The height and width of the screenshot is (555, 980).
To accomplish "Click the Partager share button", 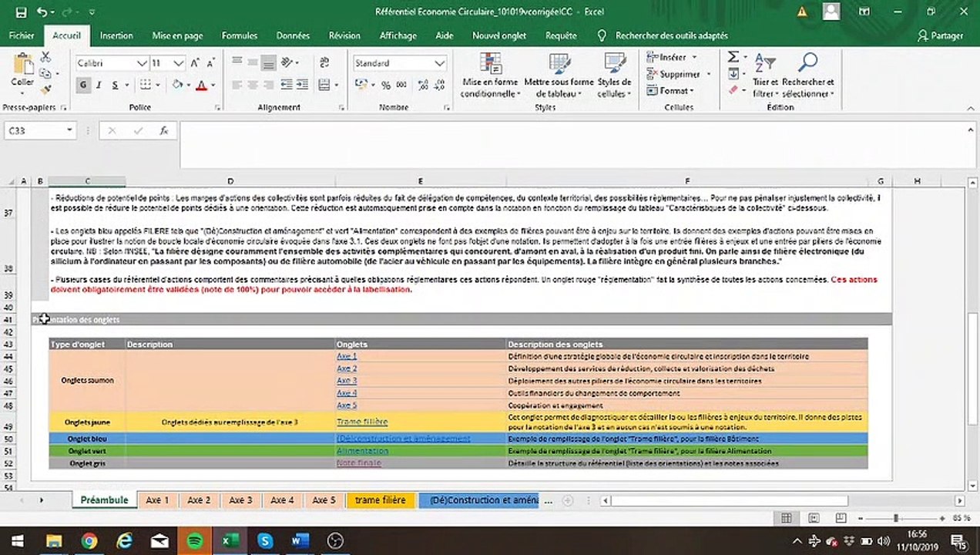I will [941, 35].
